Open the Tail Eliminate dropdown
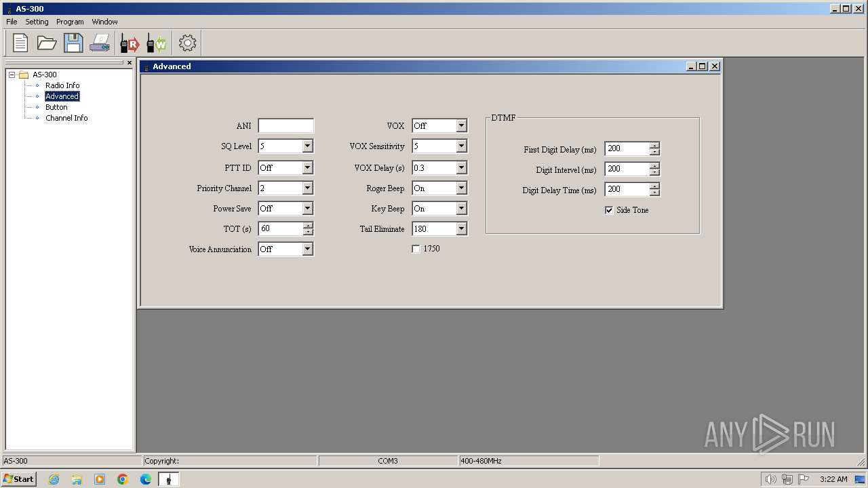The height and width of the screenshot is (488, 868). (x=461, y=228)
